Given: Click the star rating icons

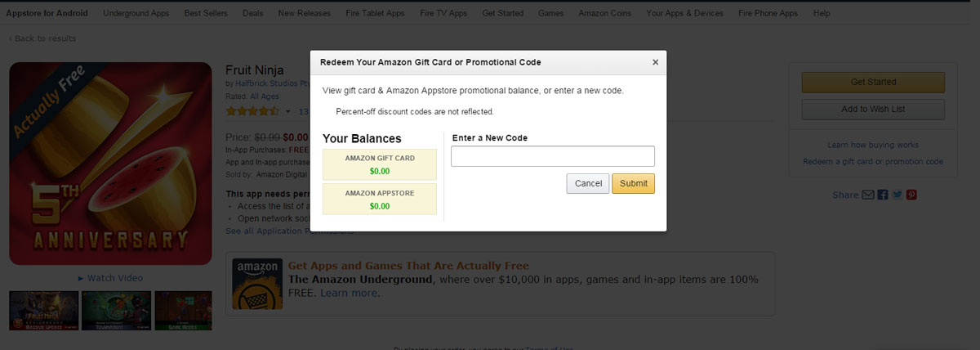Looking at the screenshot, I should point(252,111).
